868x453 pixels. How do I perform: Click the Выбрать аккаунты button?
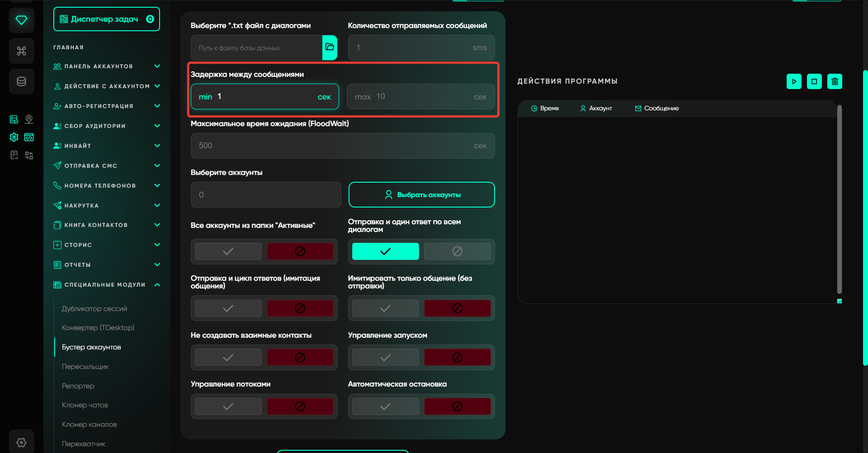421,195
